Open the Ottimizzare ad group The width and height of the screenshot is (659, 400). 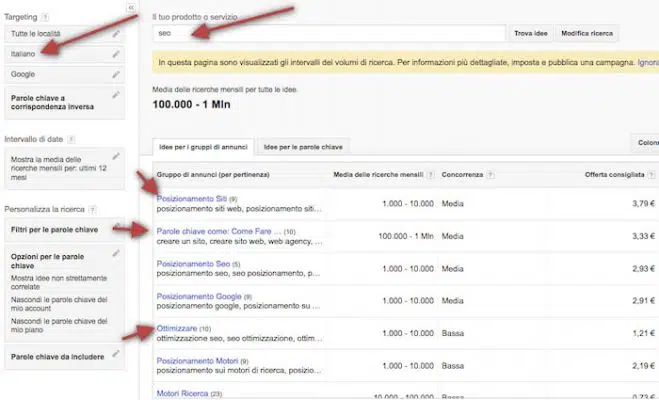pyautogui.click(x=177, y=329)
